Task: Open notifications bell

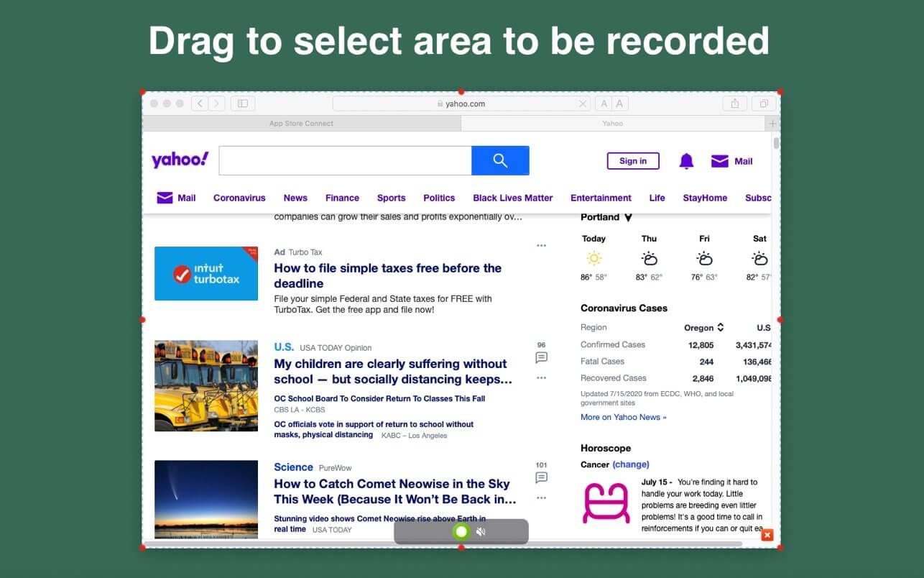Action: 687,161
